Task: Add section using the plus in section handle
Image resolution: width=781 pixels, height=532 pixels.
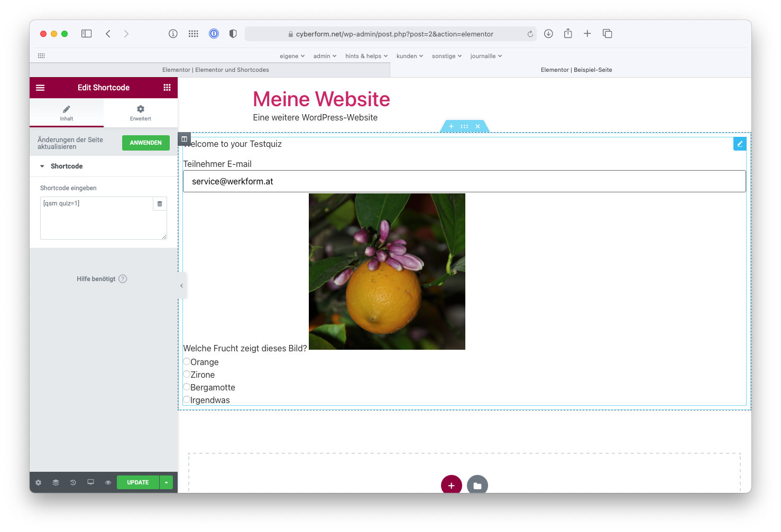Action: (451, 126)
